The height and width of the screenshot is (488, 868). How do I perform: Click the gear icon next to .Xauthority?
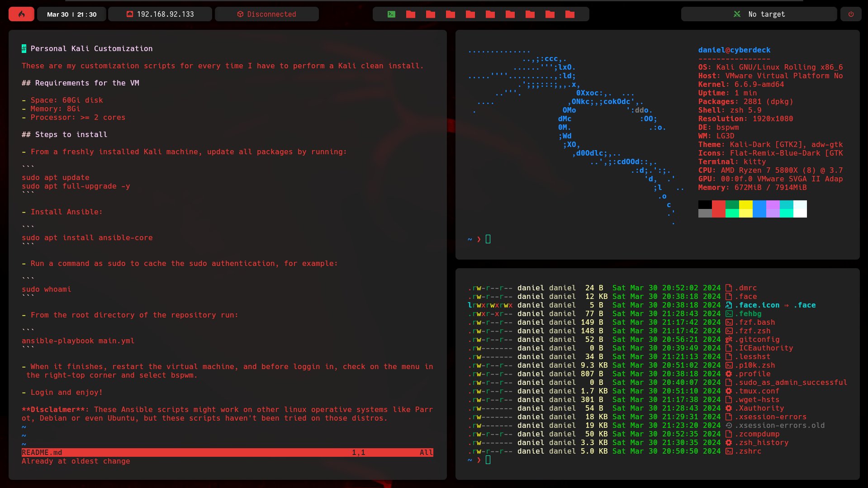729,408
